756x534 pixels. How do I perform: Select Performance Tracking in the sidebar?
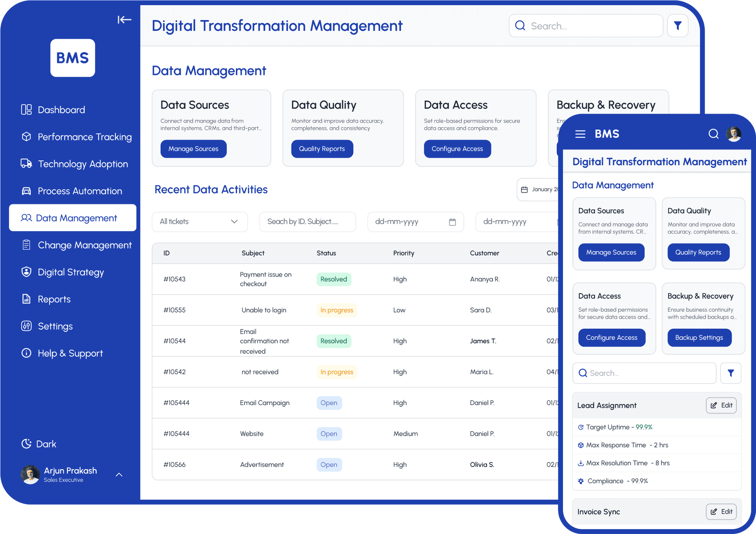[84, 137]
